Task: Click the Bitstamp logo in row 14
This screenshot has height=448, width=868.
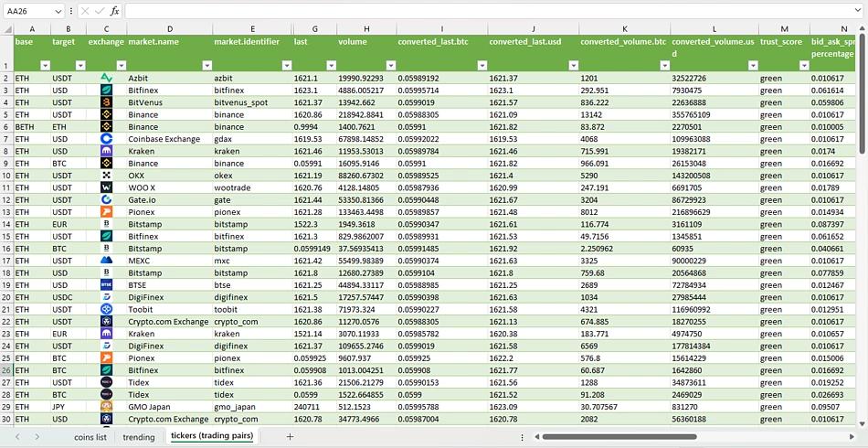Action: click(x=106, y=224)
